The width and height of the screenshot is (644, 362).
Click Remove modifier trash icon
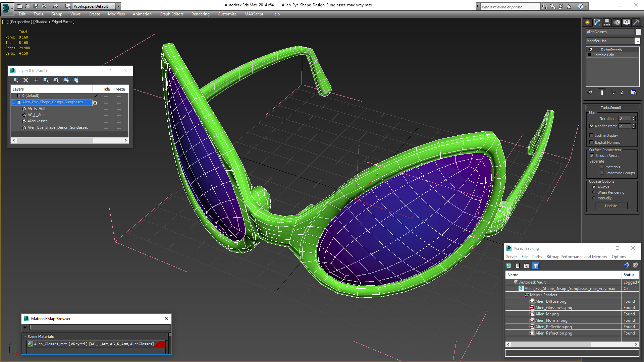click(622, 93)
